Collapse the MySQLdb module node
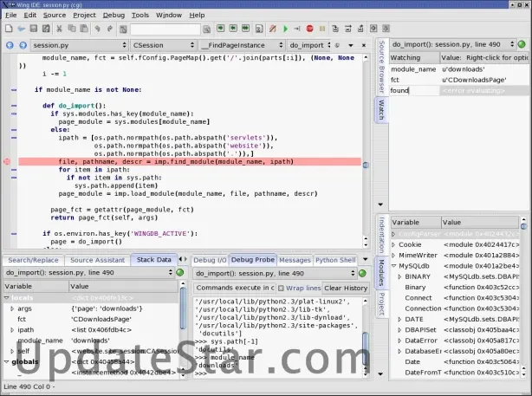This screenshot has height=396, width=532. point(393,266)
